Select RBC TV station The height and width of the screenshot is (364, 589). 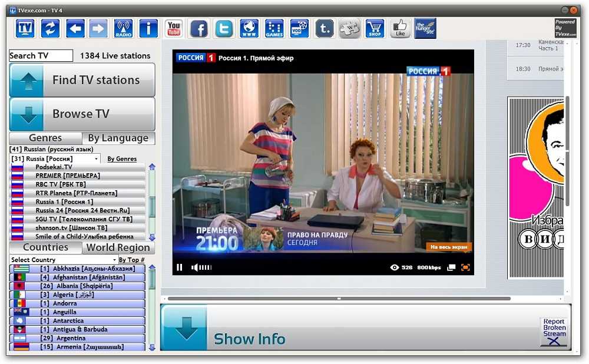click(77, 184)
